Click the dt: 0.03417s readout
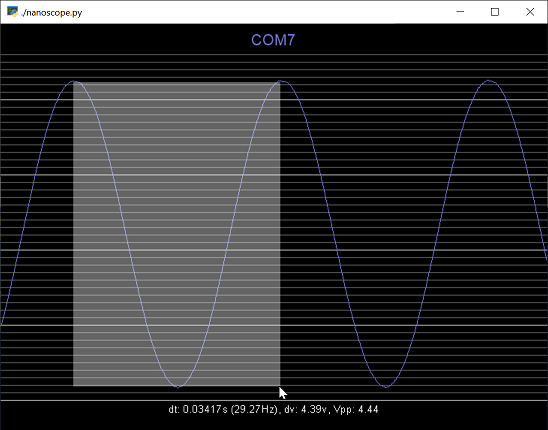 [198, 409]
